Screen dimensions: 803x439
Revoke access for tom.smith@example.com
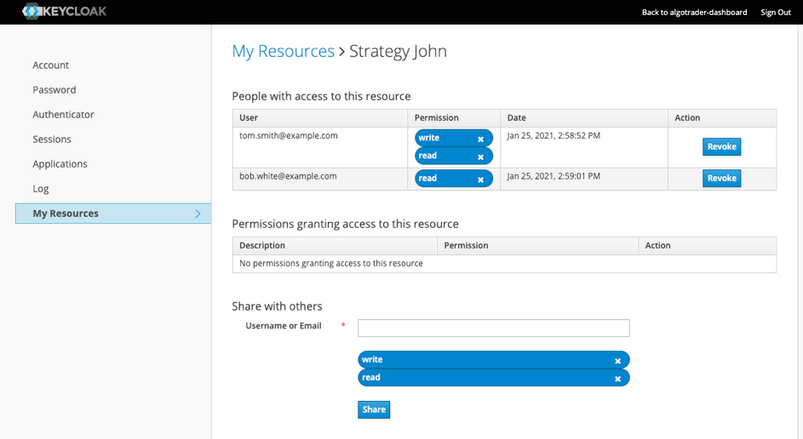722,147
